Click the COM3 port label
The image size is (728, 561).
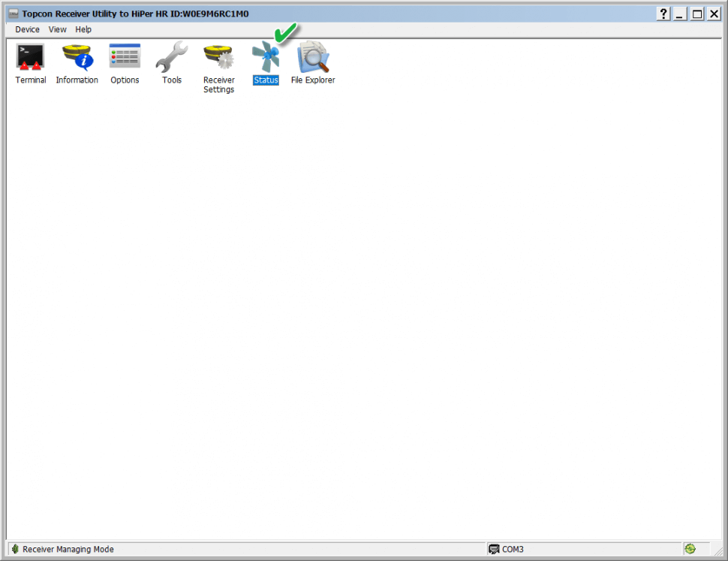coord(513,550)
